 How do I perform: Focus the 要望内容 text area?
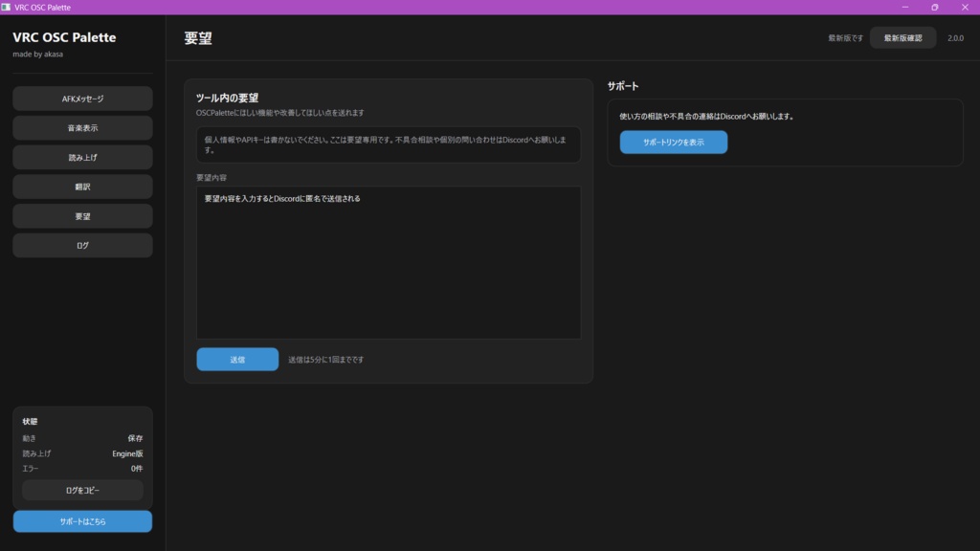389,262
